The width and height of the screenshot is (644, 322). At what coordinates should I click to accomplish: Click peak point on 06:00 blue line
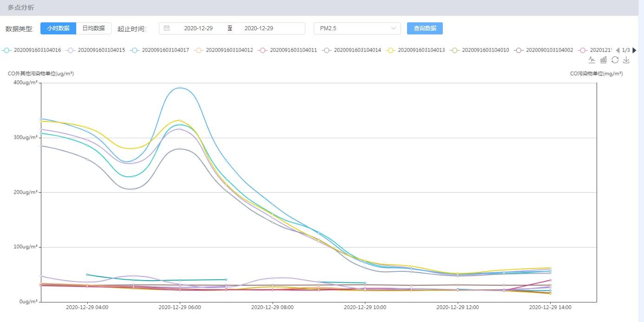tap(180, 88)
